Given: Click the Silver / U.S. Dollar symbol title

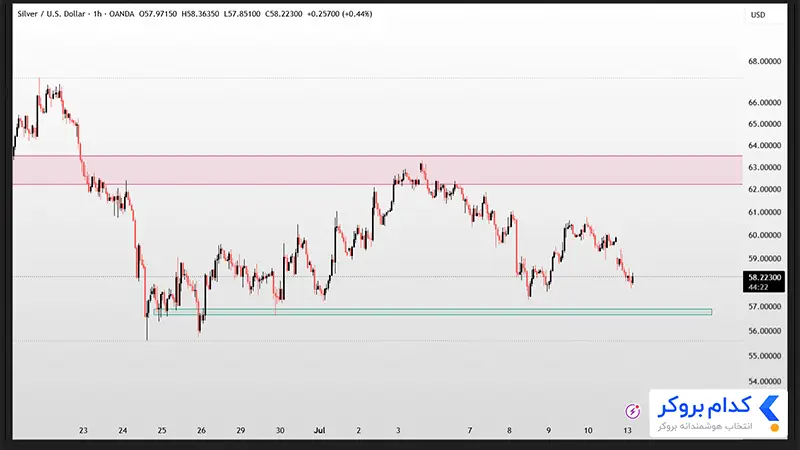Looking at the screenshot, I should tap(51, 14).
